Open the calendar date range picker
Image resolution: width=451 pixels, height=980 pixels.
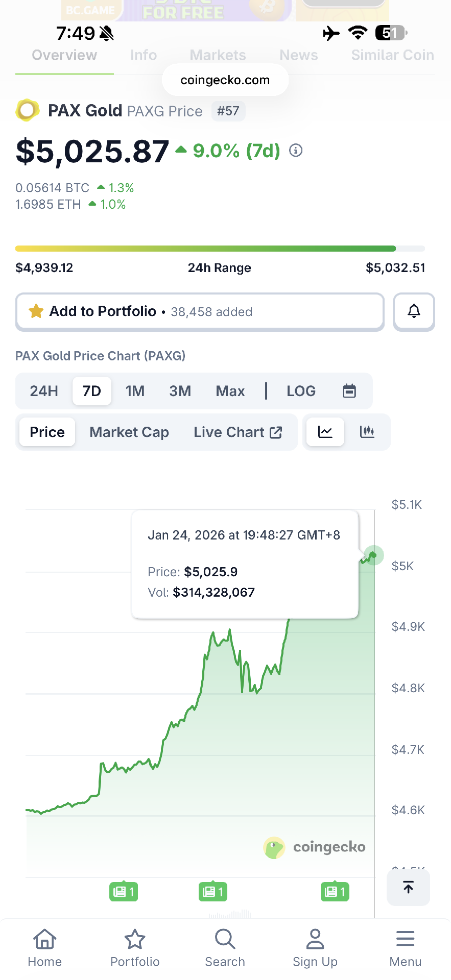(x=349, y=391)
